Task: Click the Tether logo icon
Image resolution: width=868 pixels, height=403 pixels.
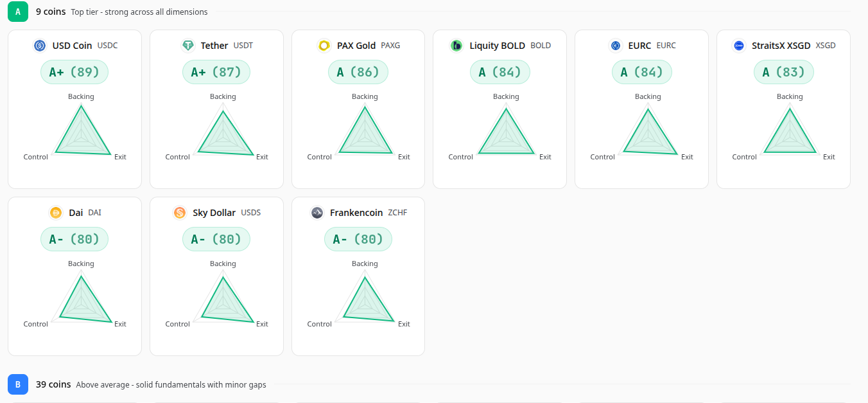Action: [188, 46]
